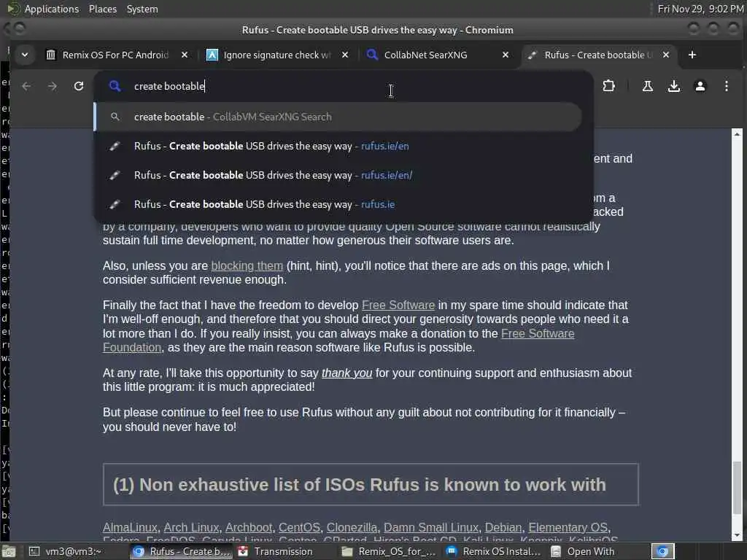This screenshot has width=747, height=560.
Task: Close the Remix OS For PC tab
Action: (x=185, y=55)
